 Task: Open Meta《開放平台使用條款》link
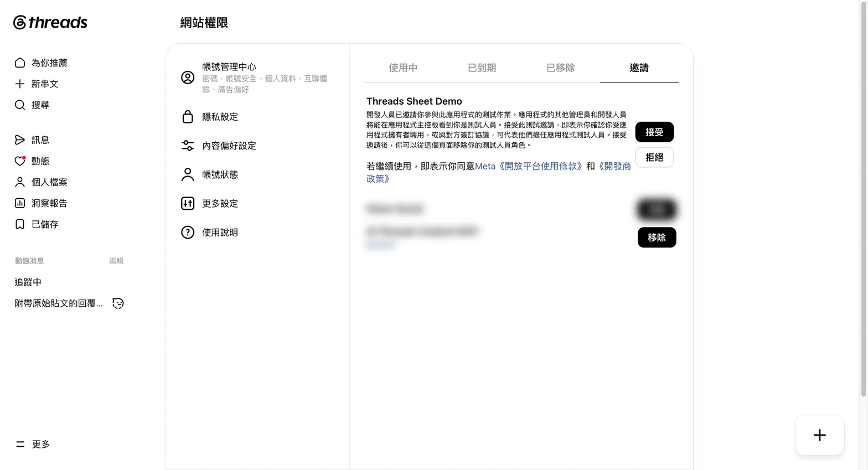[x=529, y=166]
